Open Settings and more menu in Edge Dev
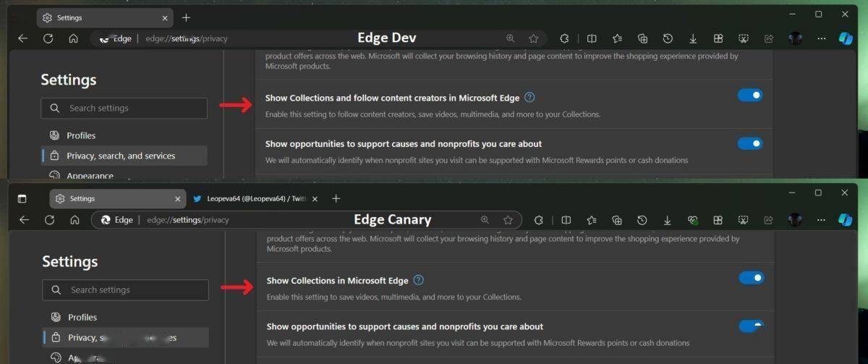 (x=821, y=38)
